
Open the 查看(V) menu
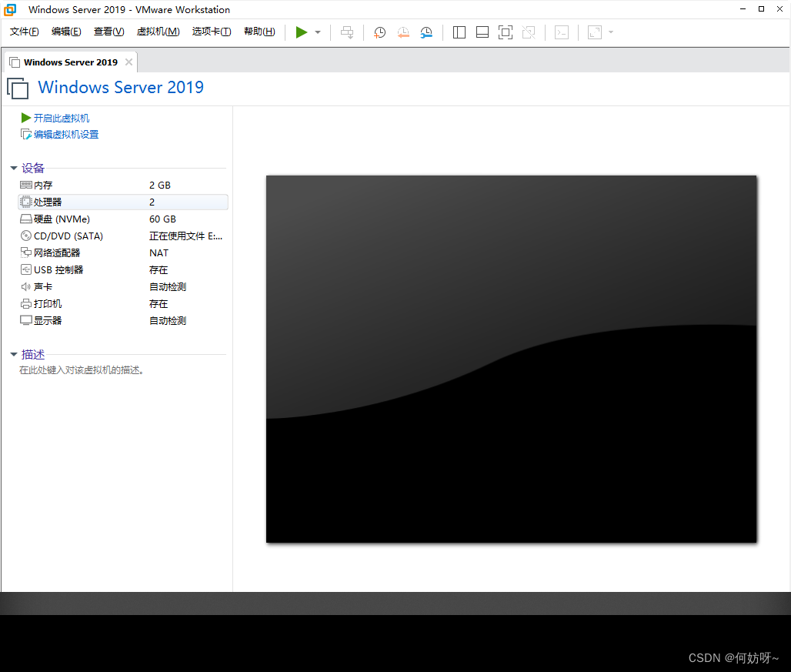(x=109, y=32)
